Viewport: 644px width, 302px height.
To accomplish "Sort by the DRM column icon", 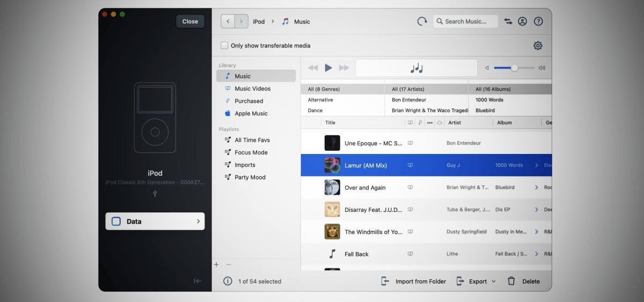I will pos(430,123).
